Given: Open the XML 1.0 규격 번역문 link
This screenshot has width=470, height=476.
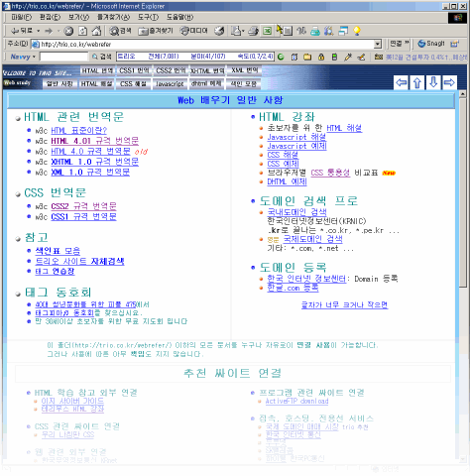Looking at the screenshot, I should click(90, 173).
